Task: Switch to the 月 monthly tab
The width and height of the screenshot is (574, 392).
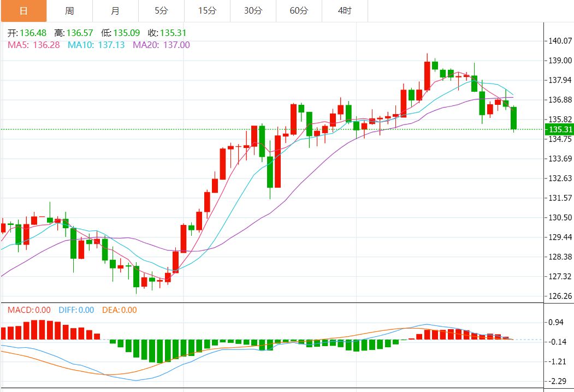Action: tap(115, 11)
